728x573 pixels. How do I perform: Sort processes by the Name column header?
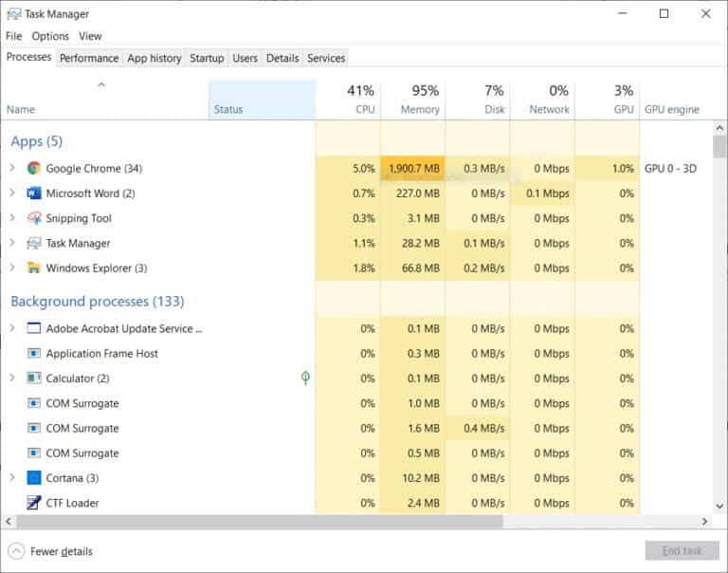(105, 100)
